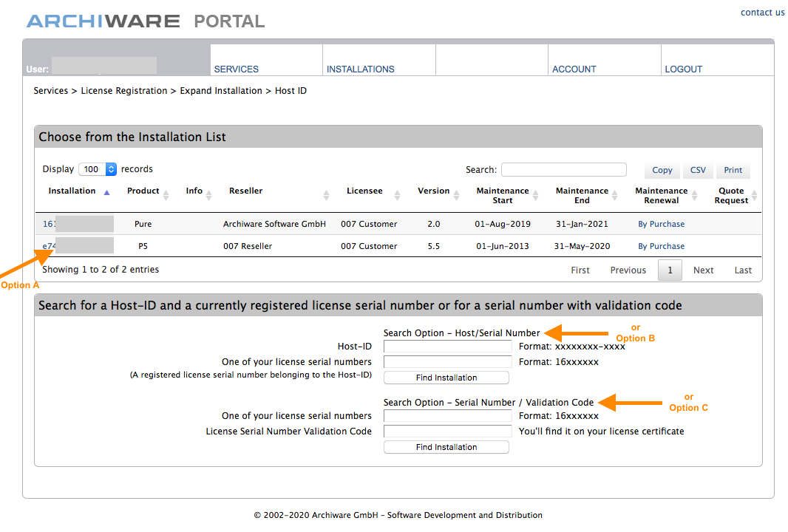Sort table by Installation column arrow
Screen dimensions: 788x532
click(x=106, y=192)
